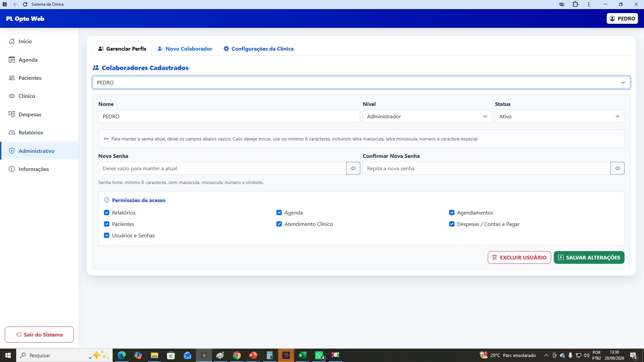Uncheck Atendimento Clínico permission
644x362 pixels.
pyautogui.click(x=279, y=224)
